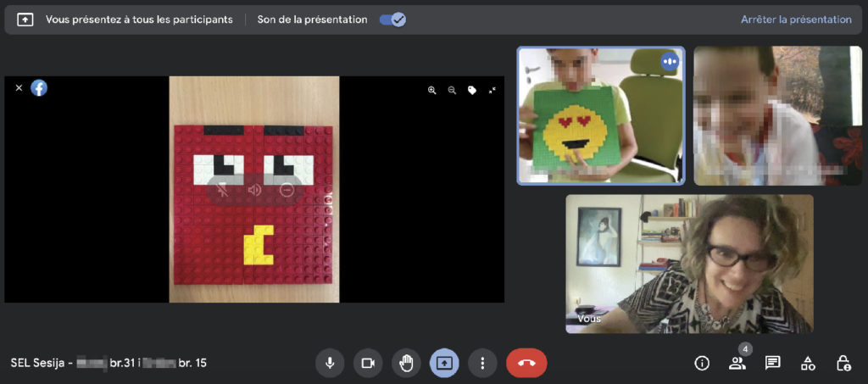Click the highlighted present screen button
The height and width of the screenshot is (384, 868).
point(444,363)
